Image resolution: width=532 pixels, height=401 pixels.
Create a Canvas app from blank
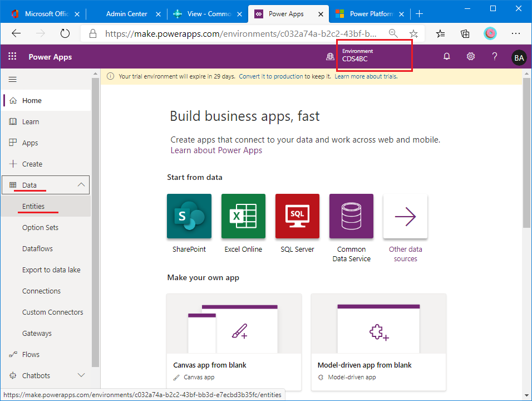click(x=234, y=343)
